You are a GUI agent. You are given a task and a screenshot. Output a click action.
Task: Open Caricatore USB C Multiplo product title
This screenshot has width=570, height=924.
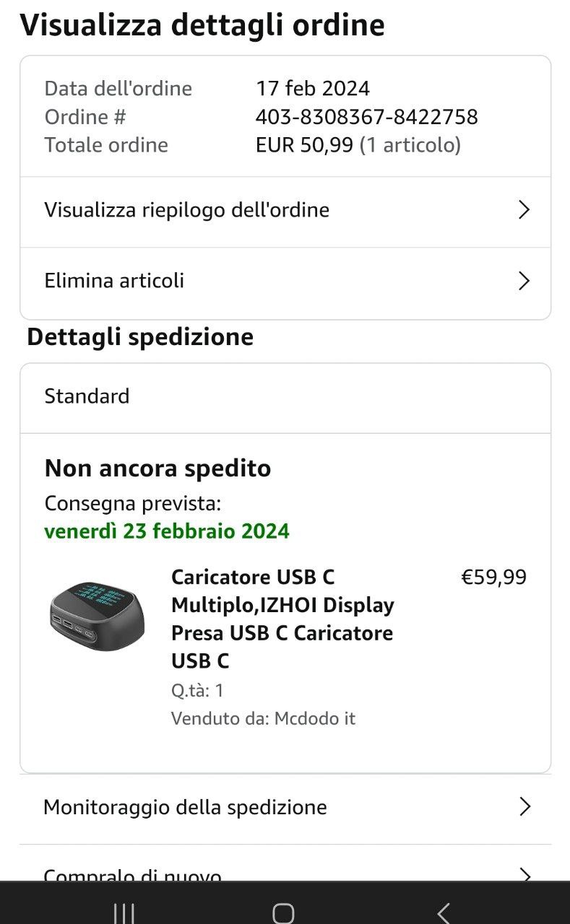point(282,619)
